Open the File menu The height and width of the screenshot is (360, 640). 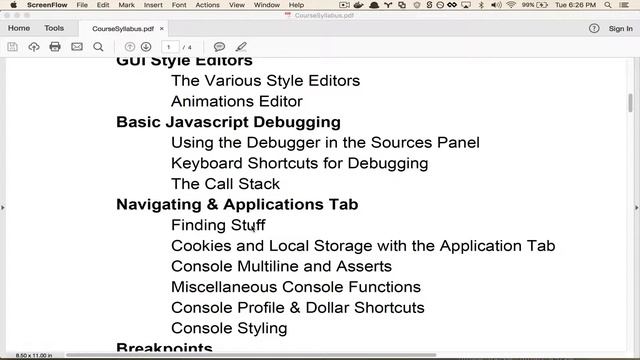(x=82, y=5)
